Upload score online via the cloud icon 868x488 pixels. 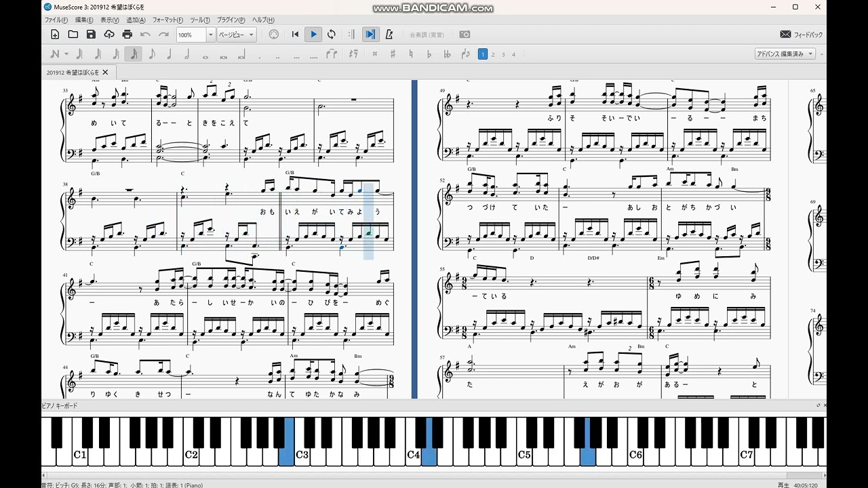(x=109, y=35)
